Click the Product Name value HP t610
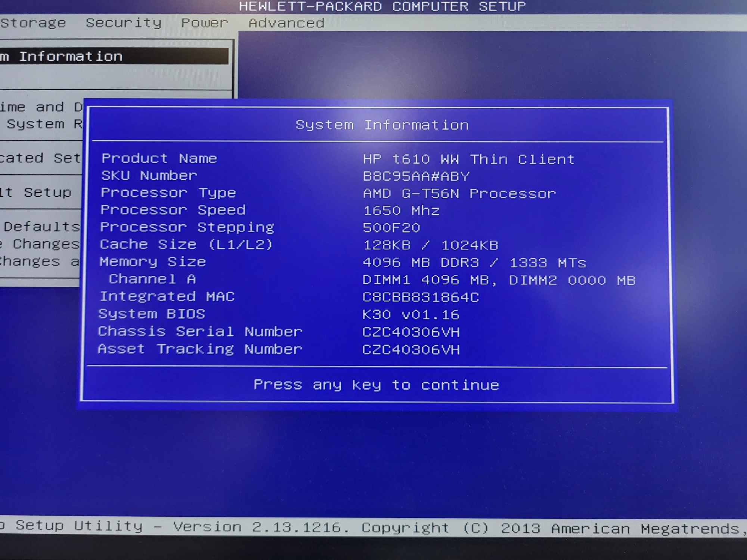This screenshot has width=747, height=560. (468, 159)
